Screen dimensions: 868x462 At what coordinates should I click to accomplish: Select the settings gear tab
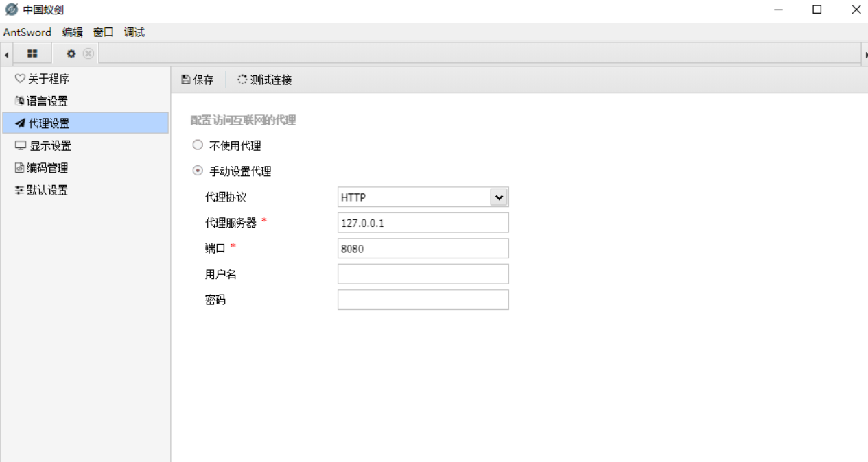point(71,53)
